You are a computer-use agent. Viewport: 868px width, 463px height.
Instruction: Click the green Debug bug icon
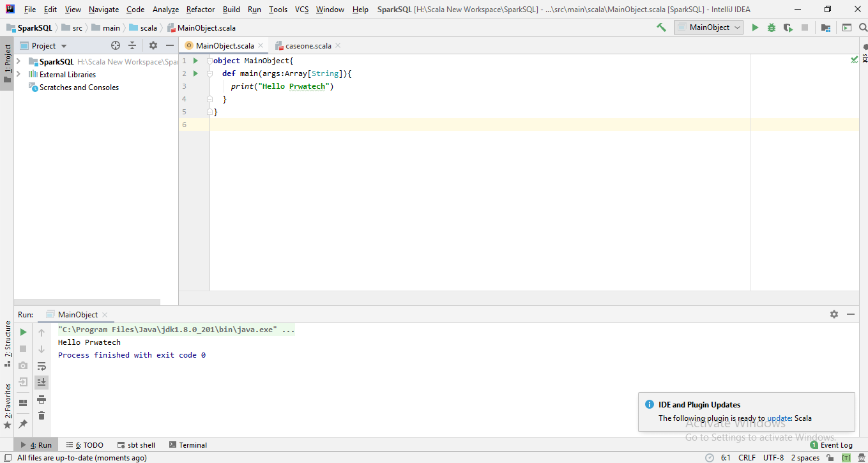[772, 27]
